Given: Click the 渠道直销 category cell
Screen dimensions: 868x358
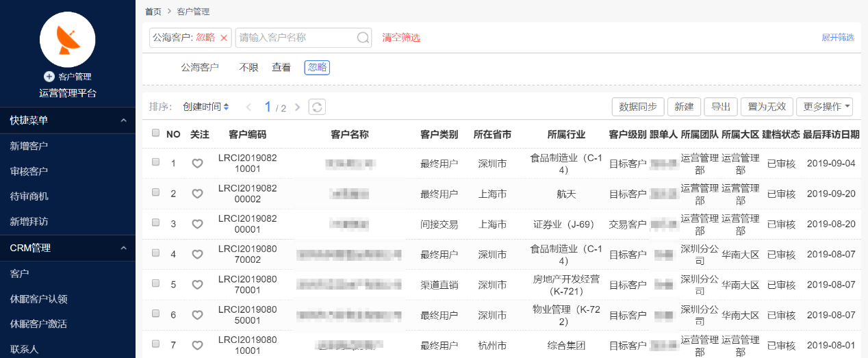Looking at the screenshot, I should [439, 284].
